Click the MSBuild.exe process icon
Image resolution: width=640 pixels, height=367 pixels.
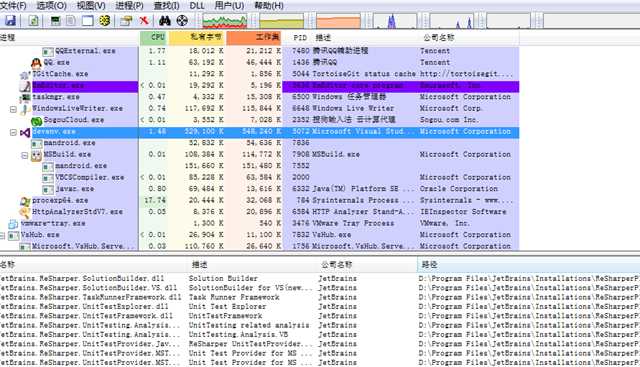[x=36, y=155]
